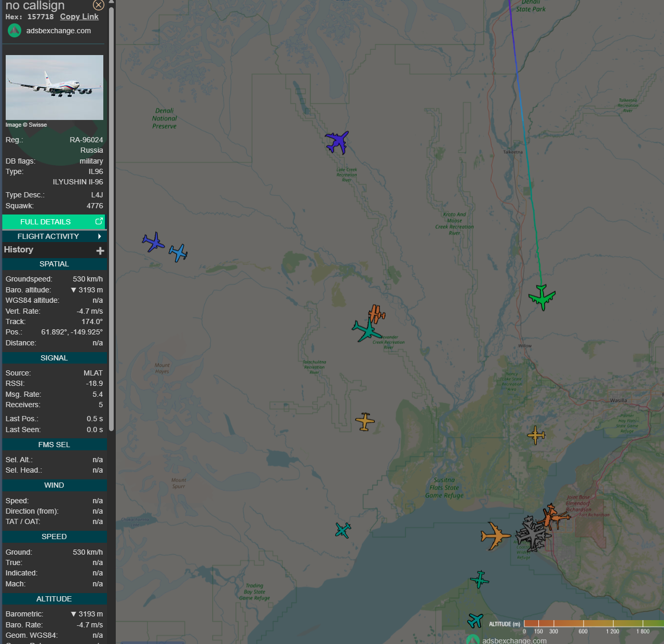Click the Copy Link text

pyautogui.click(x=79, y=17)
